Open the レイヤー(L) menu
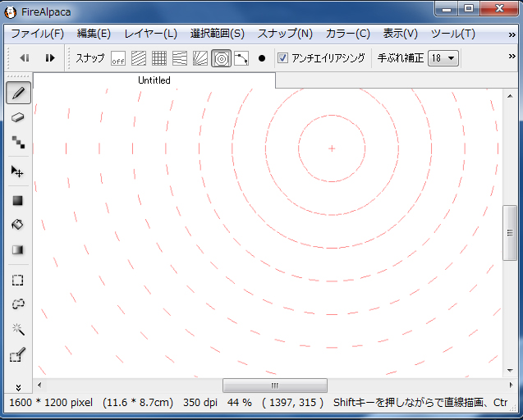 pos(150,34)
